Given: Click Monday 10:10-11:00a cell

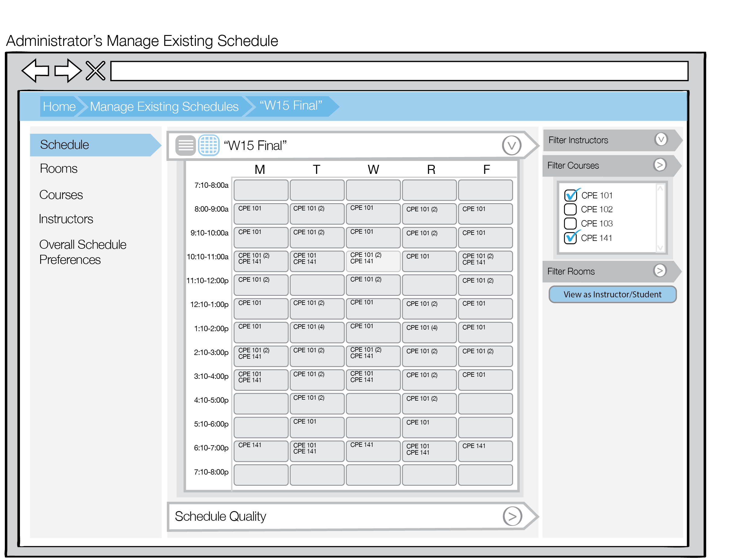Looking at the screenshot, I should point(261,261).
